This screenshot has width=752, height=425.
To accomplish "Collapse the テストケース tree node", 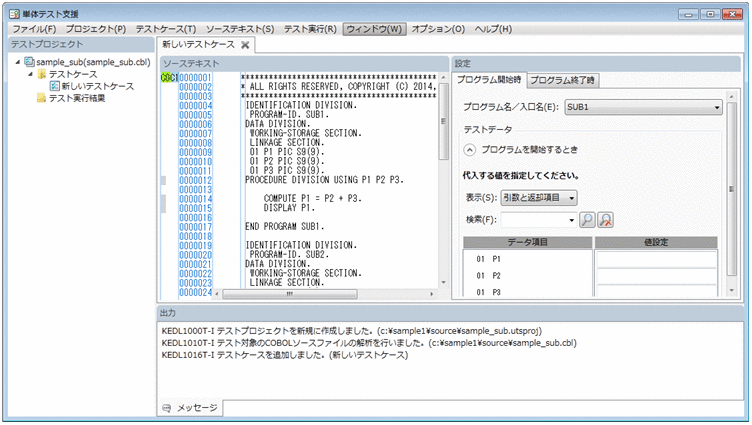I will tap(31, 74).
